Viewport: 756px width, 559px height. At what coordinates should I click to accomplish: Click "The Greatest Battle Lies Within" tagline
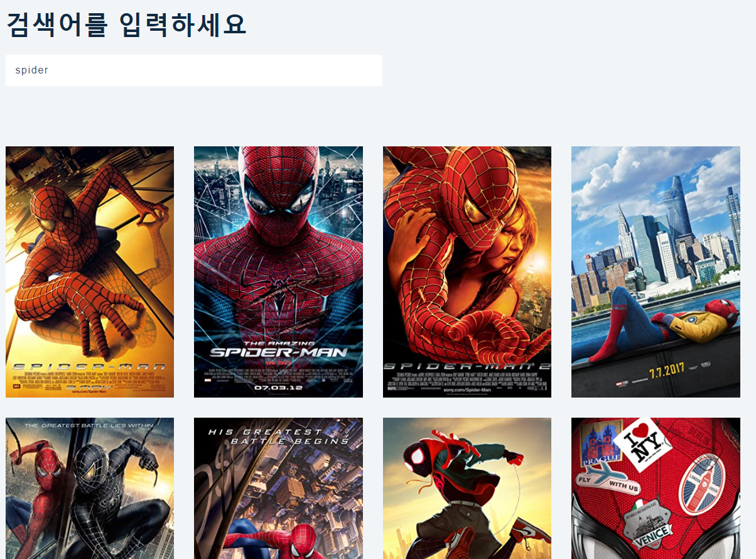point(89,425)
